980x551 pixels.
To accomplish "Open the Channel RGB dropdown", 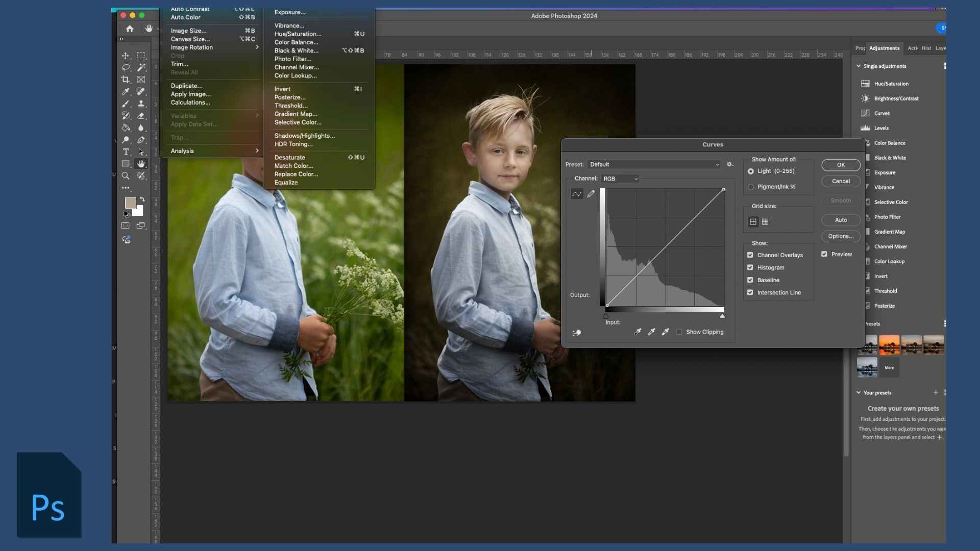I will [x=620, y=179].
